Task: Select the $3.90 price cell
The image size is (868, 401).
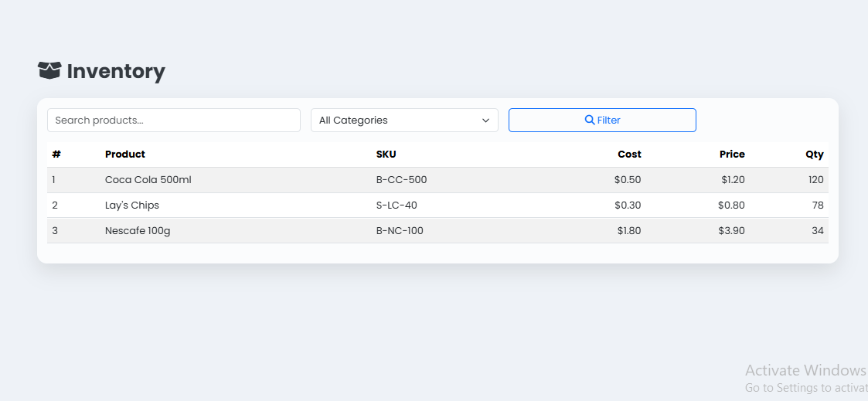Action: coord(731,231)
